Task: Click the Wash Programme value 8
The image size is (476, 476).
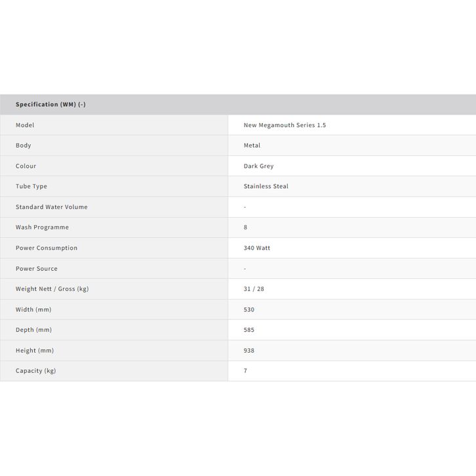Action: tap(245, 228)
